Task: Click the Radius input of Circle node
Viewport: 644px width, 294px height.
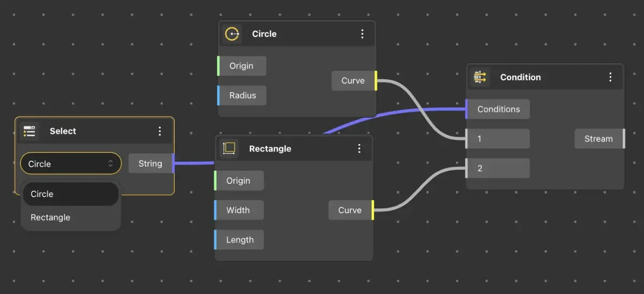Action: 242,95
